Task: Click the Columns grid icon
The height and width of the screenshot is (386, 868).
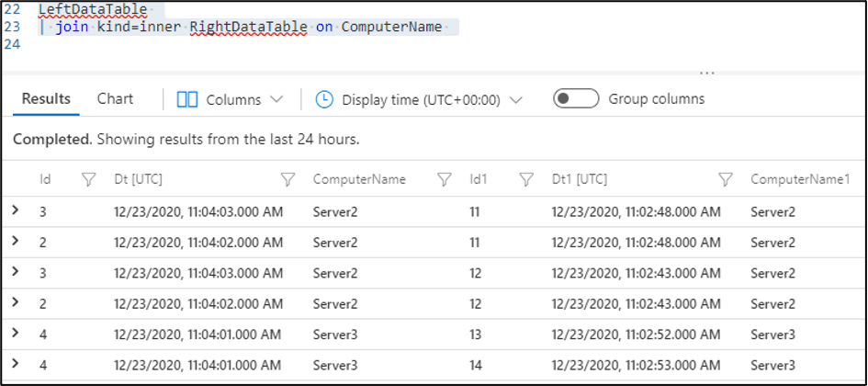Action: [x=187, y=99]
